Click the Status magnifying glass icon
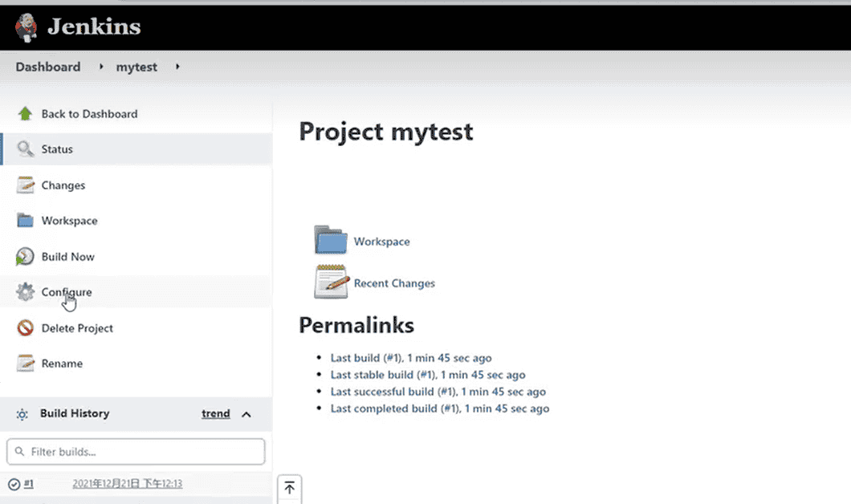Viewport: 851px width, 504px height. [26, 149]
